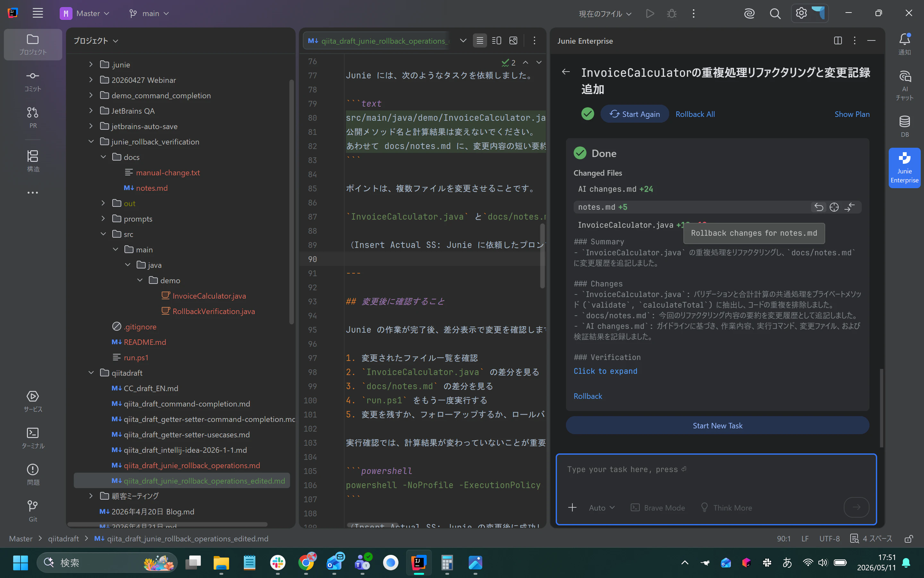The image size is (924, 578).
Task: Toggle Think More
Action: click(x=726, y=508)
